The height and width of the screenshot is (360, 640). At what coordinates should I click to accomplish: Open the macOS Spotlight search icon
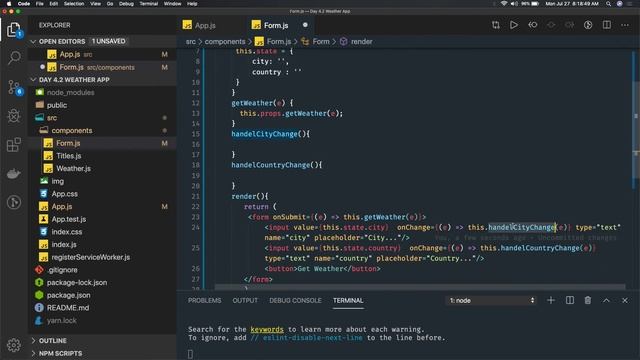tap(608, 4)
